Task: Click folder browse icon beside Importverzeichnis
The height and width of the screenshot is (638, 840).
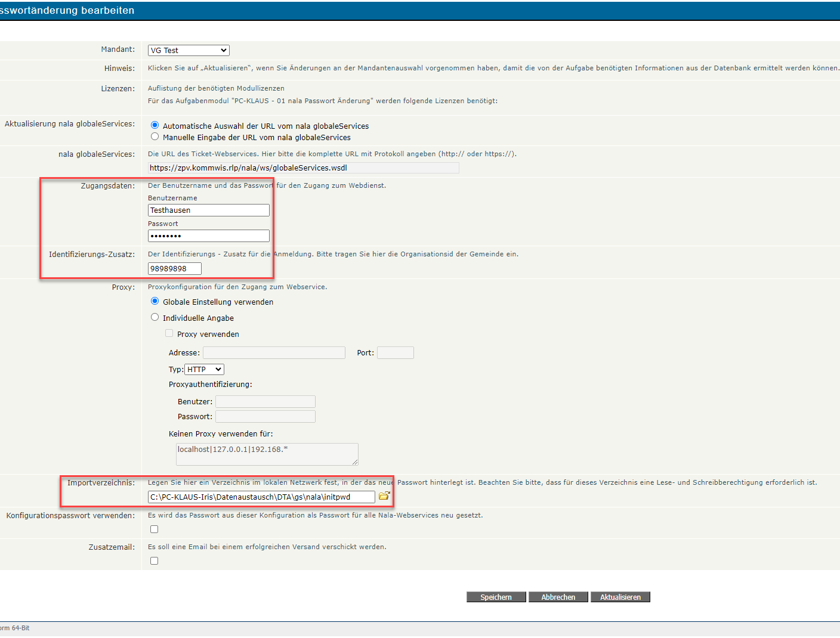Action: pyautogui.click(x=384, y=496)
